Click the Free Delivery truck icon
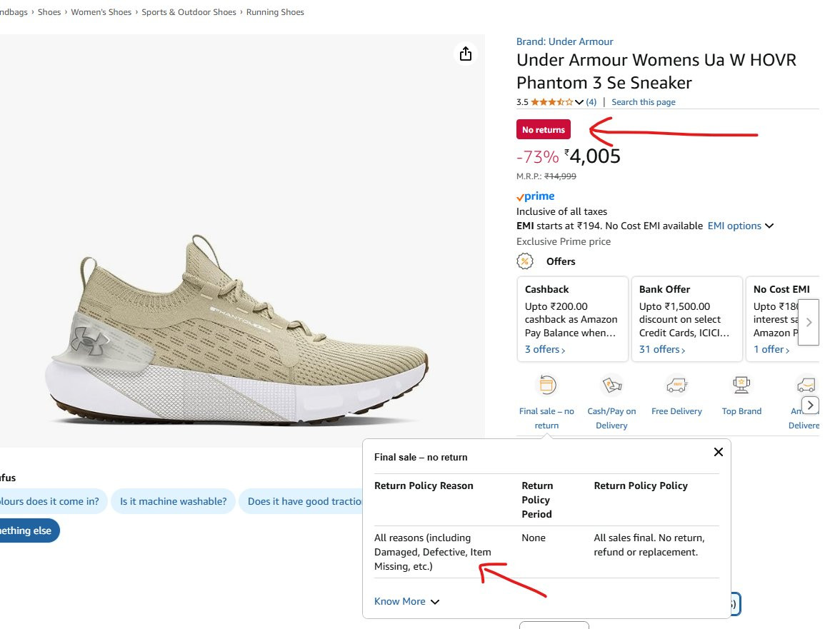This screenshot has height=629, width=840. [676, 385]
